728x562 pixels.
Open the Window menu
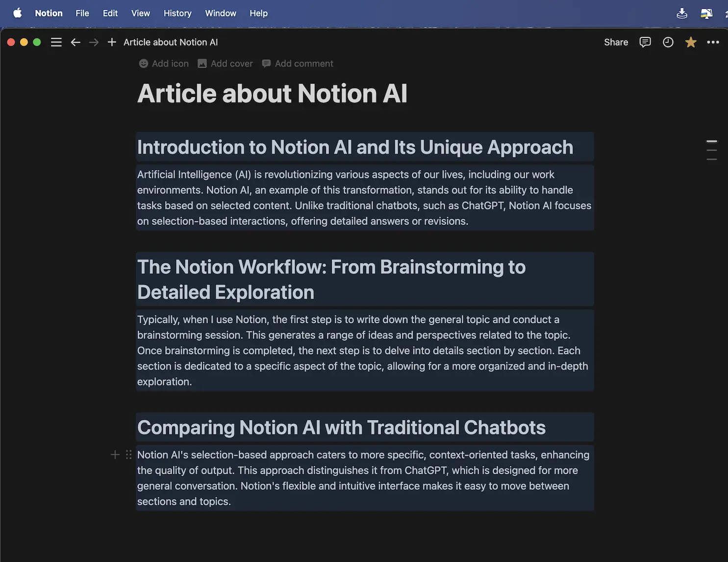coord(221,13)
